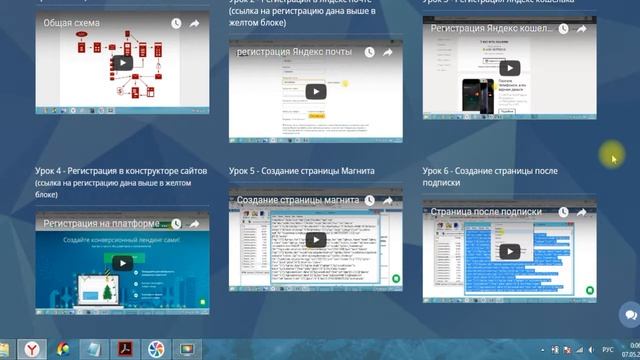This screenshot has height=360, width=640.
Task: Play the 'Создание страницы магнита' video
Action: click(x=316, y=240)
